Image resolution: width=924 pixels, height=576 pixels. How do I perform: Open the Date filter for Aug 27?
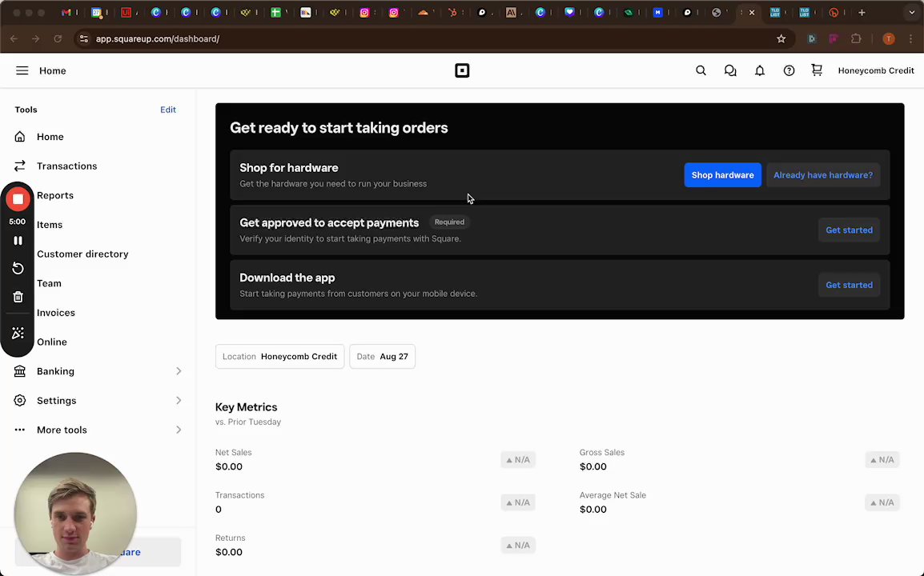(382, 357)
